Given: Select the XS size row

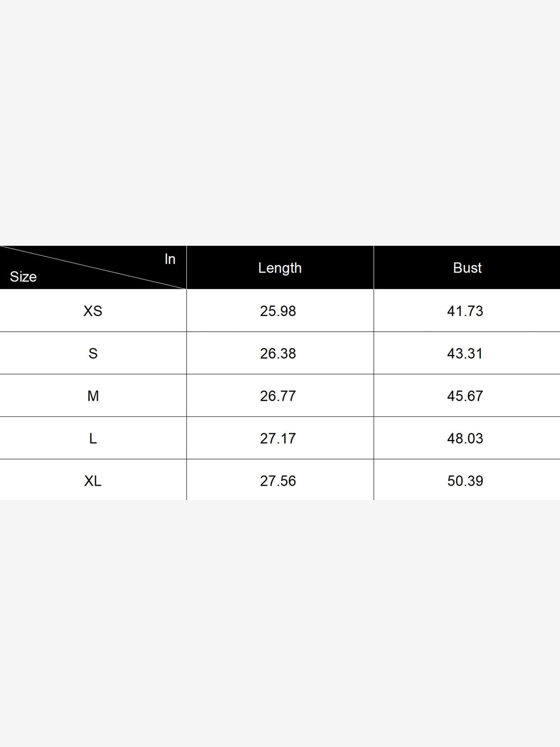Looking at the screenshot, I should pos(280,311).
